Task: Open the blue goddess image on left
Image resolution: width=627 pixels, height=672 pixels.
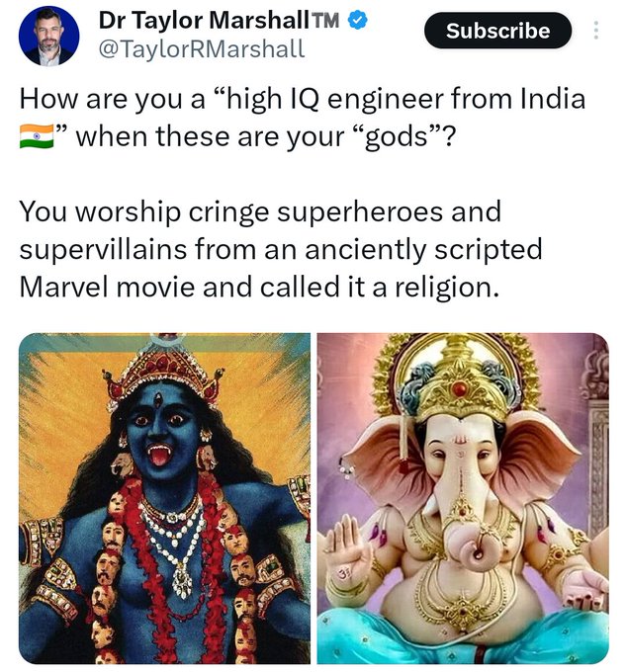Action: click(x=165, y=498)
